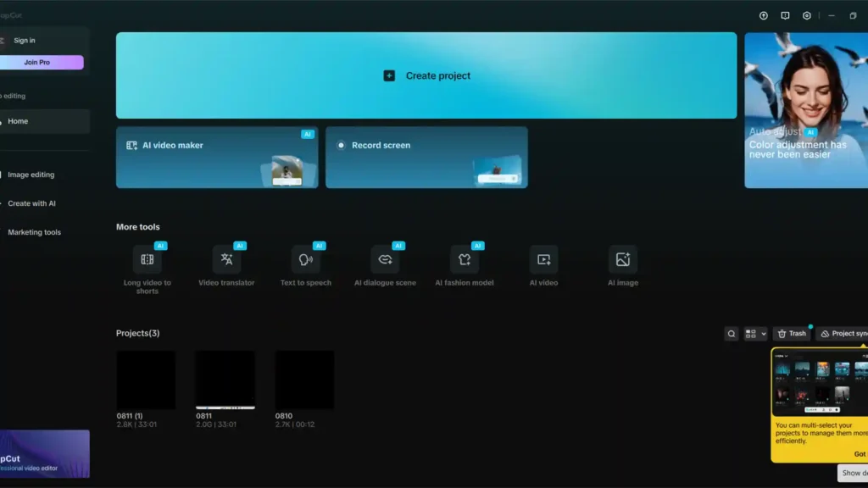868x488 pixels.
Task: Restore the CapCut window size
Action: 853,15
